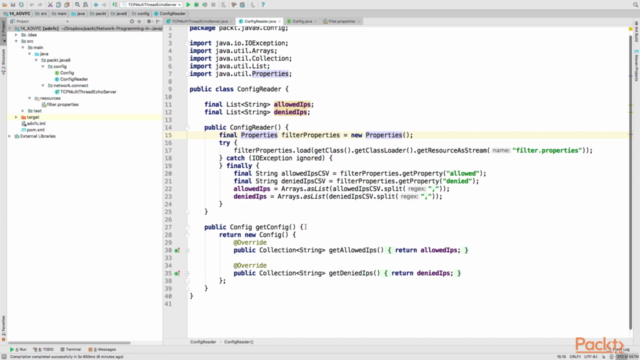Click the Project Structure toolbar icon
640x360 pixels.
(x=242, y=4)
